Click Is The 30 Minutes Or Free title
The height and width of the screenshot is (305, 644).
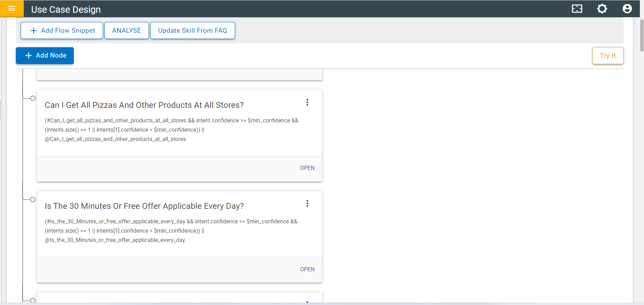click(144, 206)
